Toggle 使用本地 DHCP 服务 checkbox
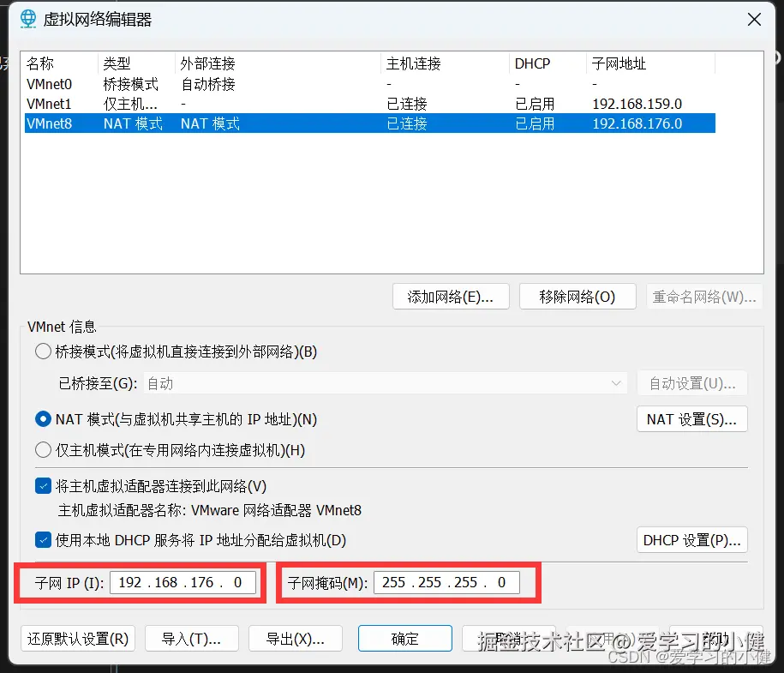 pos(43,540)
